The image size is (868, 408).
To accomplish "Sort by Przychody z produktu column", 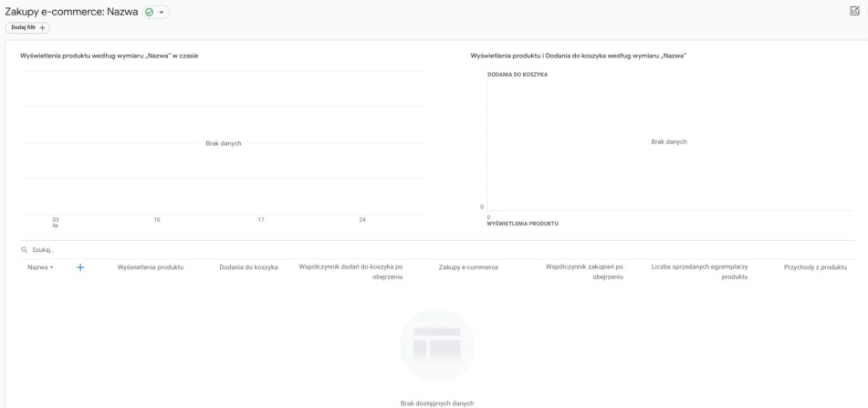I will pos(815,267).
